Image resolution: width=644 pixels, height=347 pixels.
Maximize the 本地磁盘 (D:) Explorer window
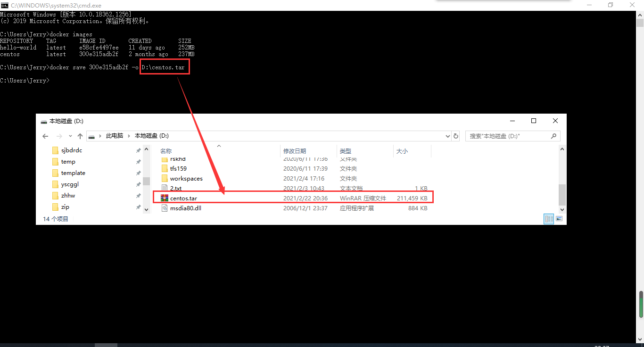(534, 121)
